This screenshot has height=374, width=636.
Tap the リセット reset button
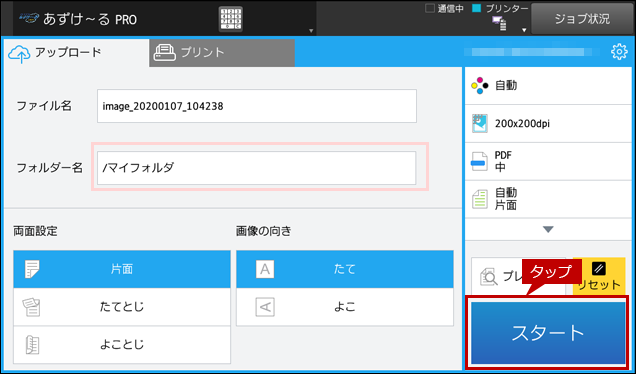click(599, 277)
